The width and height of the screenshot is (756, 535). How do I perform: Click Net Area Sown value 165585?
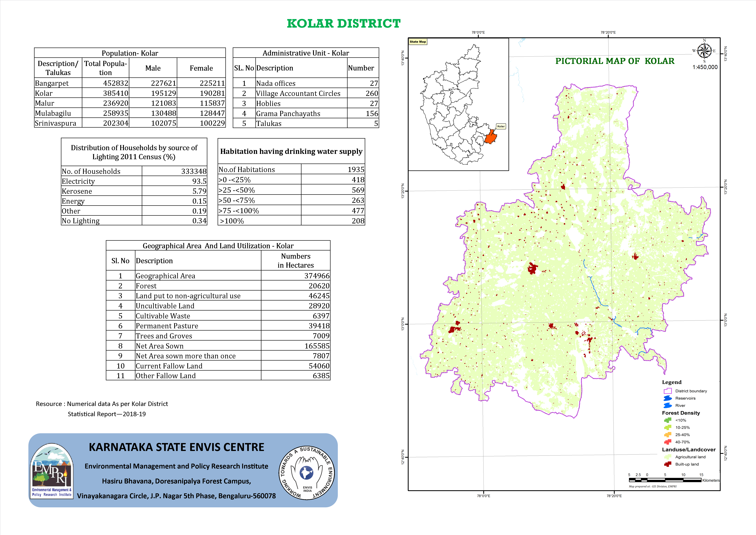pos(317,346)
